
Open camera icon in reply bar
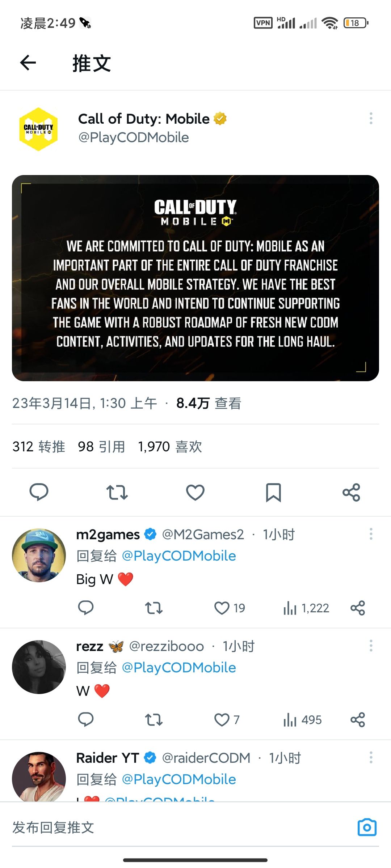(367, 827)
